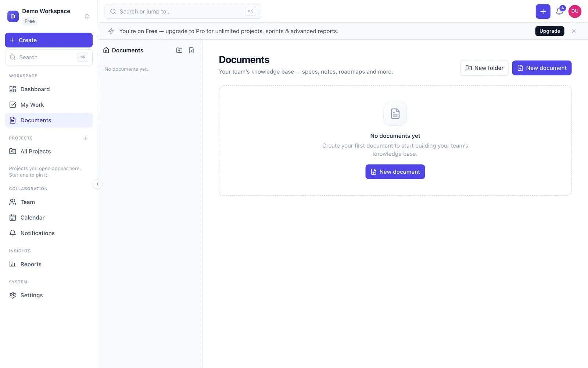Click the Documents home icon in tree panel

pyautogui.click(x=106, y=50)
